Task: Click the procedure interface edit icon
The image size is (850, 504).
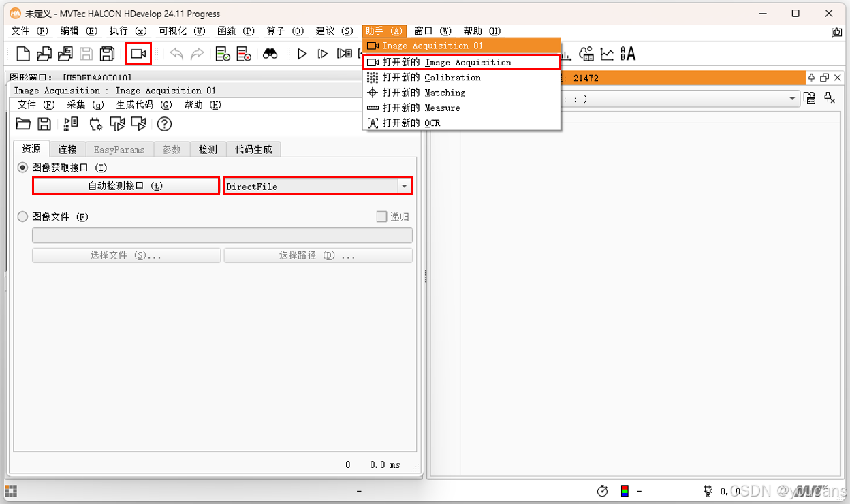Action: [809, 98]
